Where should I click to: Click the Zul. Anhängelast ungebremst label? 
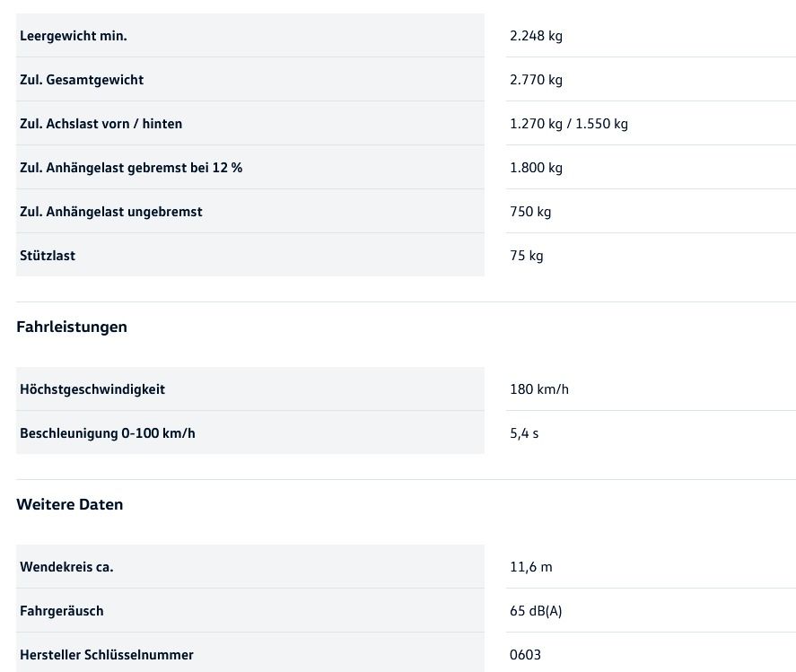[111, 212]
